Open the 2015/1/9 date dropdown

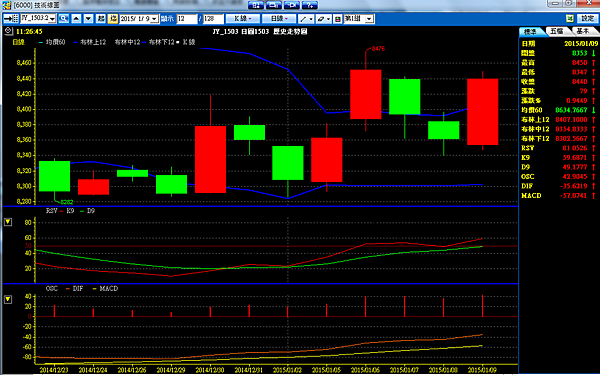click(x=154, y=19)
